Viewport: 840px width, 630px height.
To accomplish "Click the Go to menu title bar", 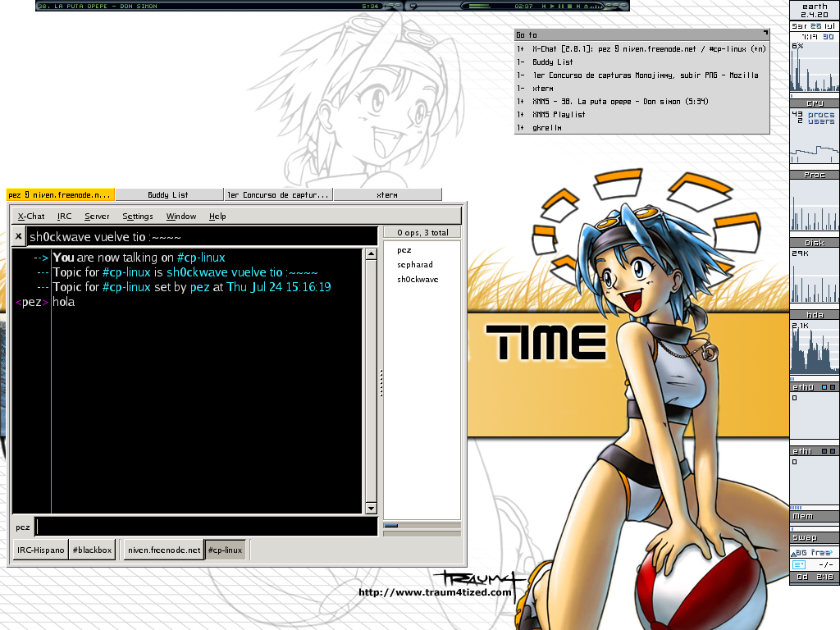I will point(641,34).
